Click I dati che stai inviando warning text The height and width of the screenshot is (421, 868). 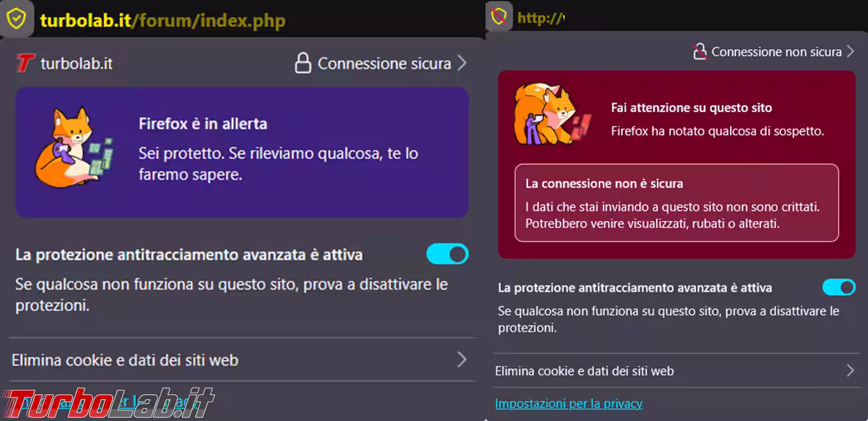coord(672,215)
